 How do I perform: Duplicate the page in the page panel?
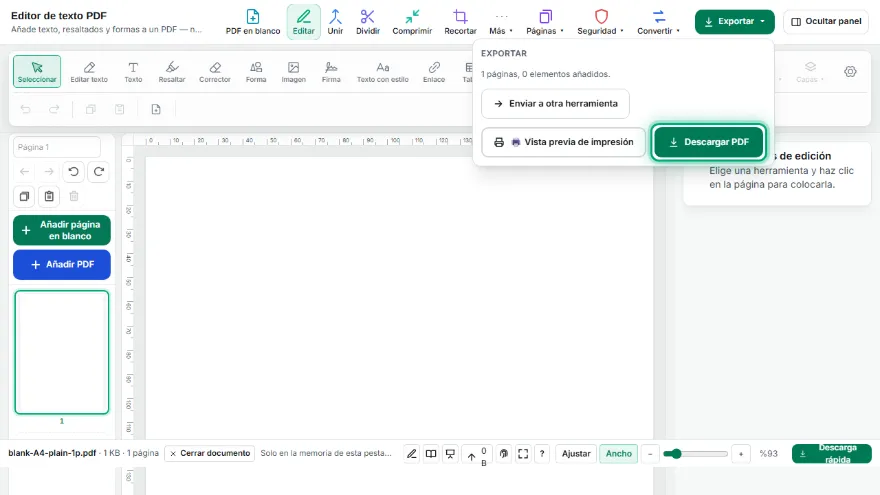pyautogui.click(x=24, y=196)
